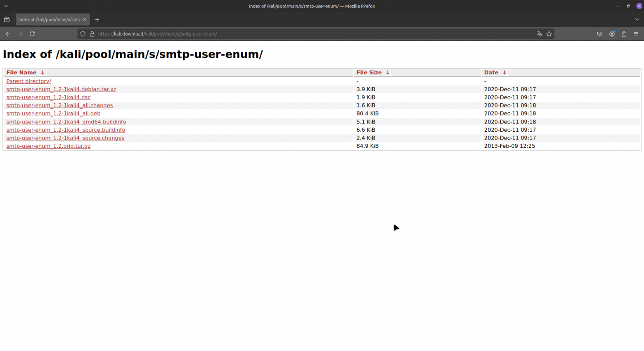Open smtp-user-enum_1.2-1kali4_source.changes
Screen dimensions: 644x351
(65, 138)
